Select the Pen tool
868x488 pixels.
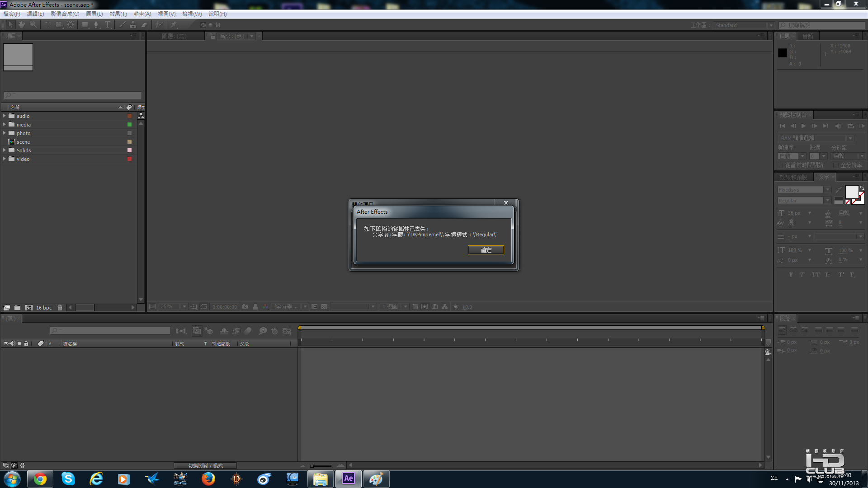coord(96,25)
